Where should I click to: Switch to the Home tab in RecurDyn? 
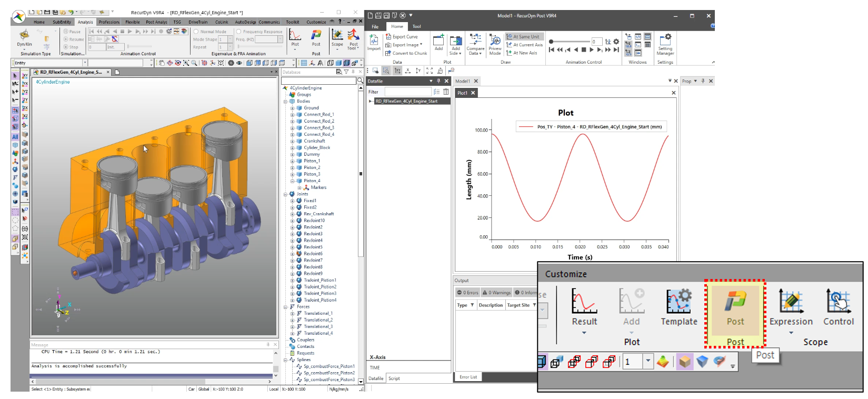click(x=39, y=22)
